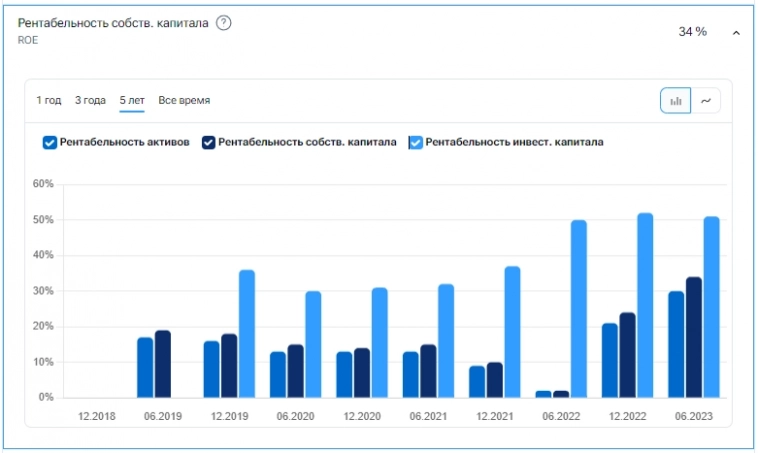Click the 06.2019 equity return dark bar
The height and width of the screenshot is (453, 758).
(163, 364)
